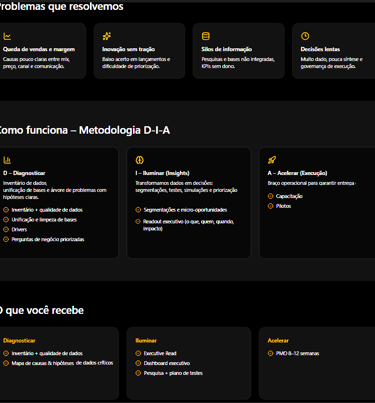Image resolution: width=375 pixels, height=403 pixels.
Task: Click the sparkle icon above Inovação sem tração
Action: 107,36
